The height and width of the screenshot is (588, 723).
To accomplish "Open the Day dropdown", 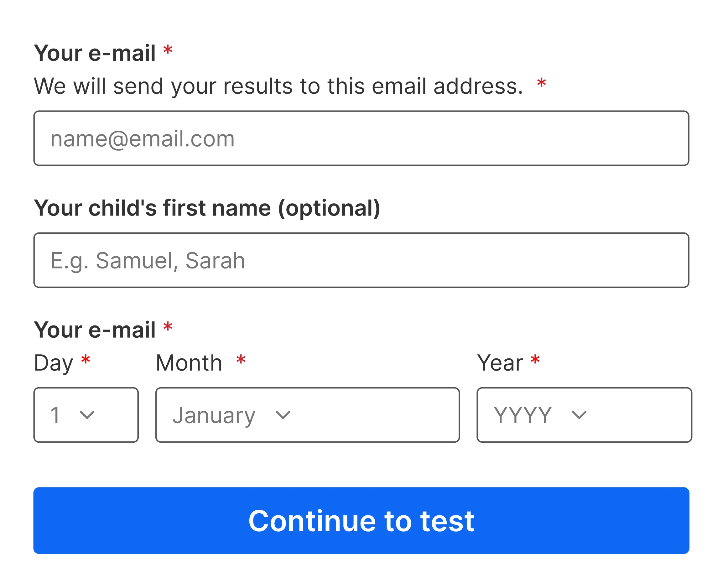I will click(x=86, y=415).
